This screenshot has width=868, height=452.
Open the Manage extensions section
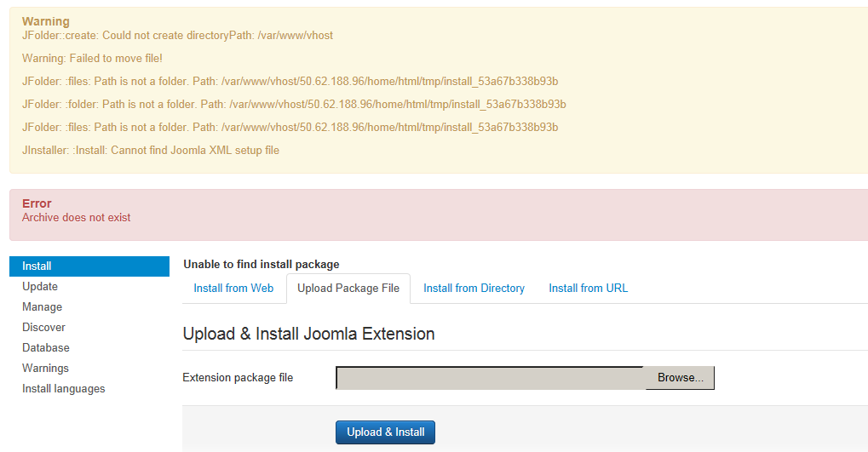point(43,307)
